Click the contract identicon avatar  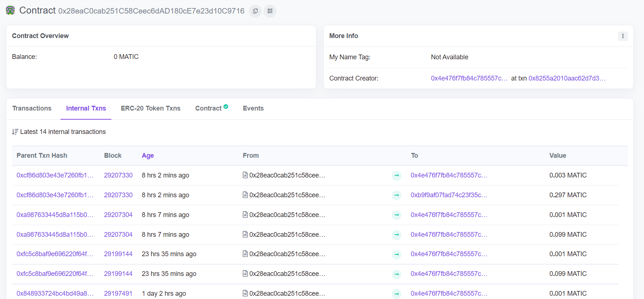(x=10, y=11)
